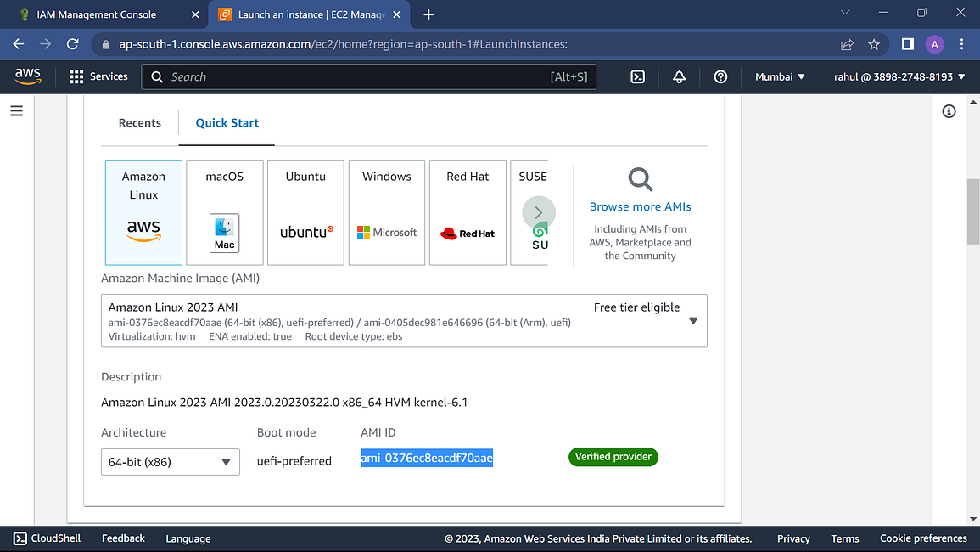Open the Privacy link
980x552 pixels.
click(x=793, y=539)
